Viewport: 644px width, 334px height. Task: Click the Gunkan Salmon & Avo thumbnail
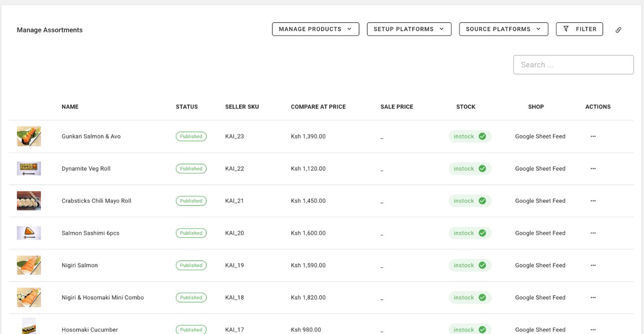[x=29, y=136]
